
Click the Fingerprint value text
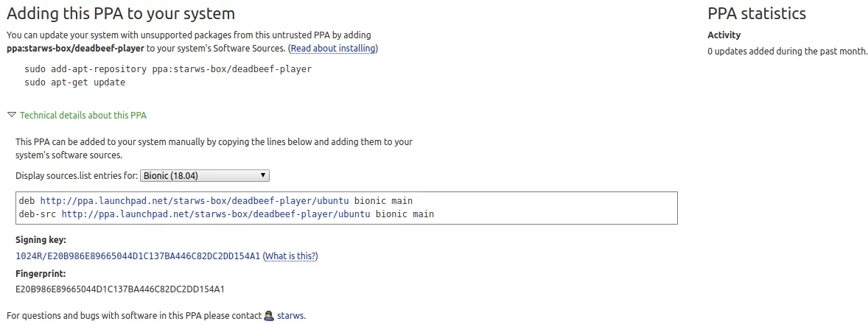[x=119, y=289]
